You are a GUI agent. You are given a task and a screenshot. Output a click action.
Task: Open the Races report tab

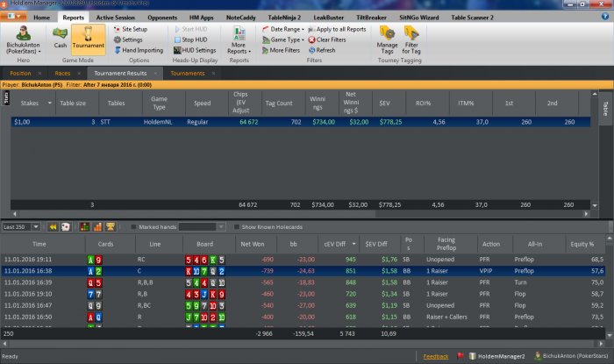pyautogui.click(x=62, y=73)
